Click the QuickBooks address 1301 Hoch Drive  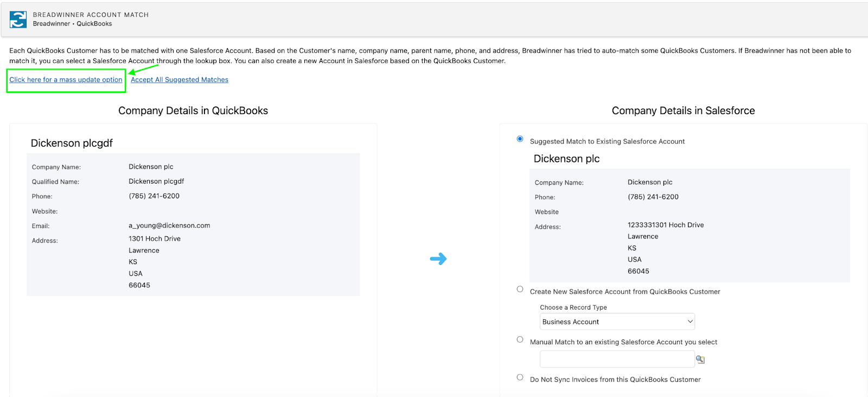coord(155,239)
